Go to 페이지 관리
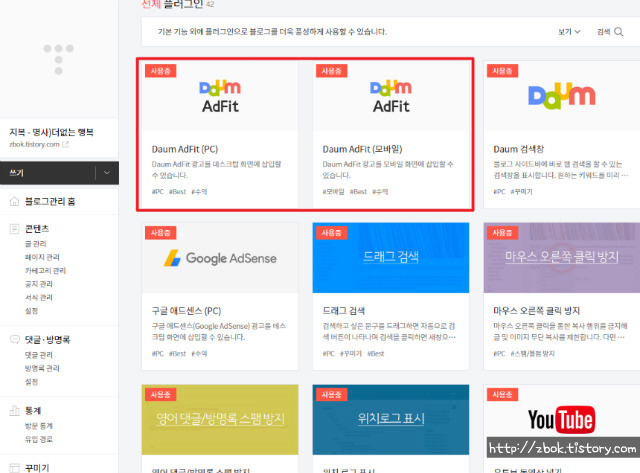The image size is (640, 473). pos(42,257)
